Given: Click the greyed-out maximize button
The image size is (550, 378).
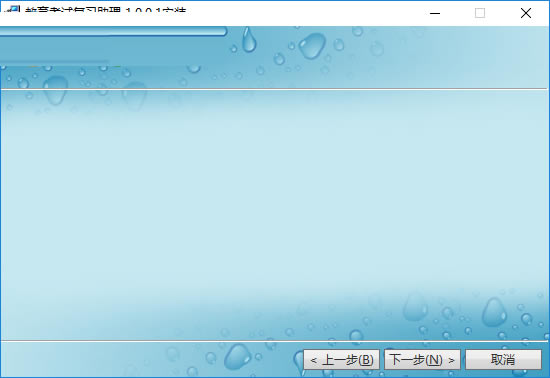Looking at the screenshot, I should pos(480,13).
